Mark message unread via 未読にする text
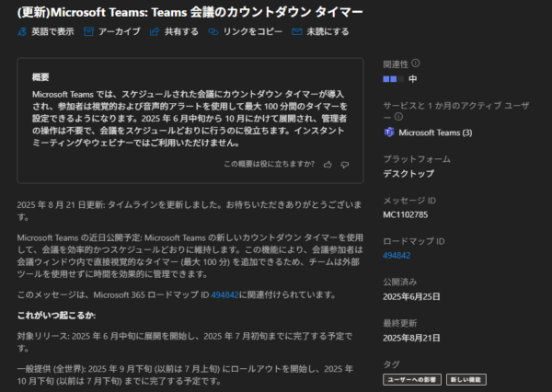 tap(326, 32)
